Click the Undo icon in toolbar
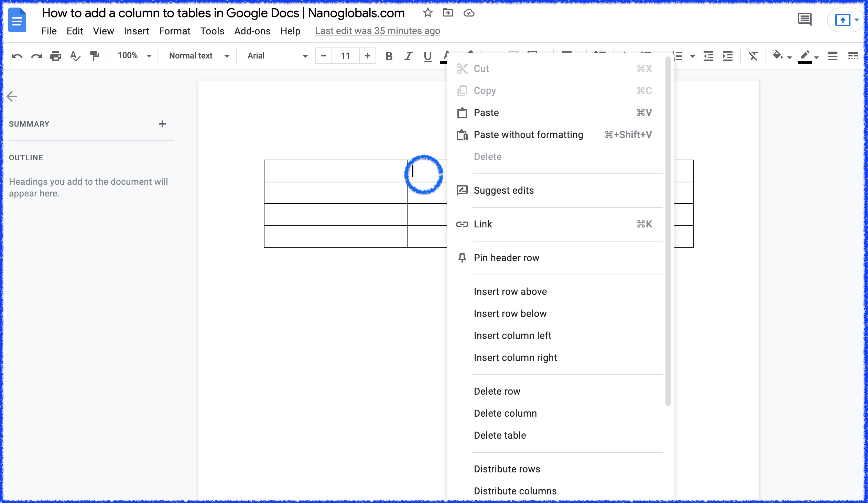This screenshot has width=868, height=503. click(16, 56)
